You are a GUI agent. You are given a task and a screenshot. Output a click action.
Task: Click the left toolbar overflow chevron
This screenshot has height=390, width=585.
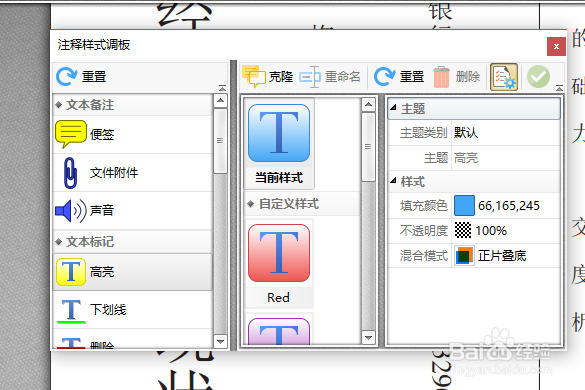[222, 88]
